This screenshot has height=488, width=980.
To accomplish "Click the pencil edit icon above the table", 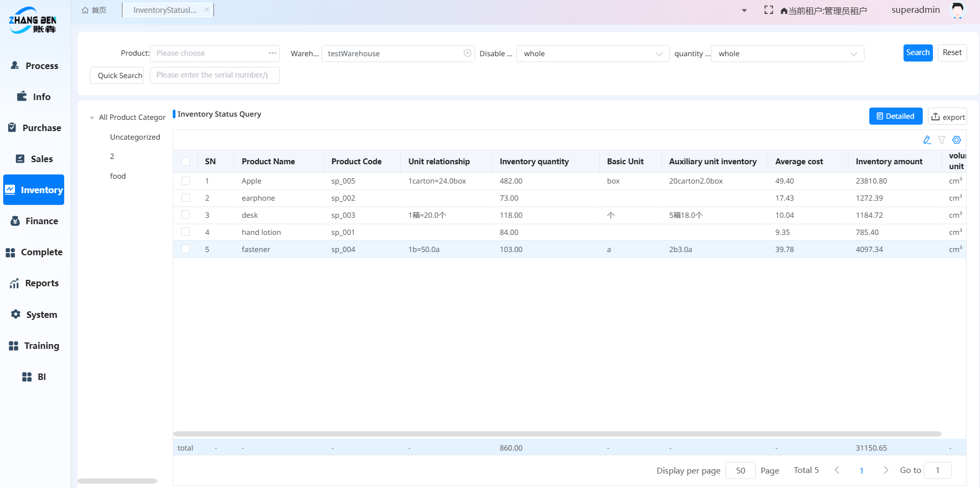I will pyautogui.click(x=927, y=140).
